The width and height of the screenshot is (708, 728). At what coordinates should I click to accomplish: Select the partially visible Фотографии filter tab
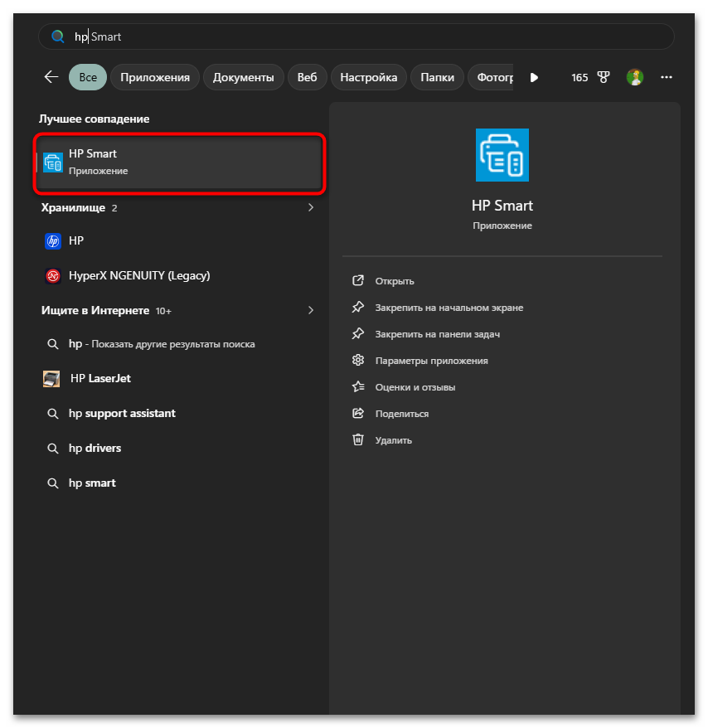pyautogui.click(x=491, y=77)
